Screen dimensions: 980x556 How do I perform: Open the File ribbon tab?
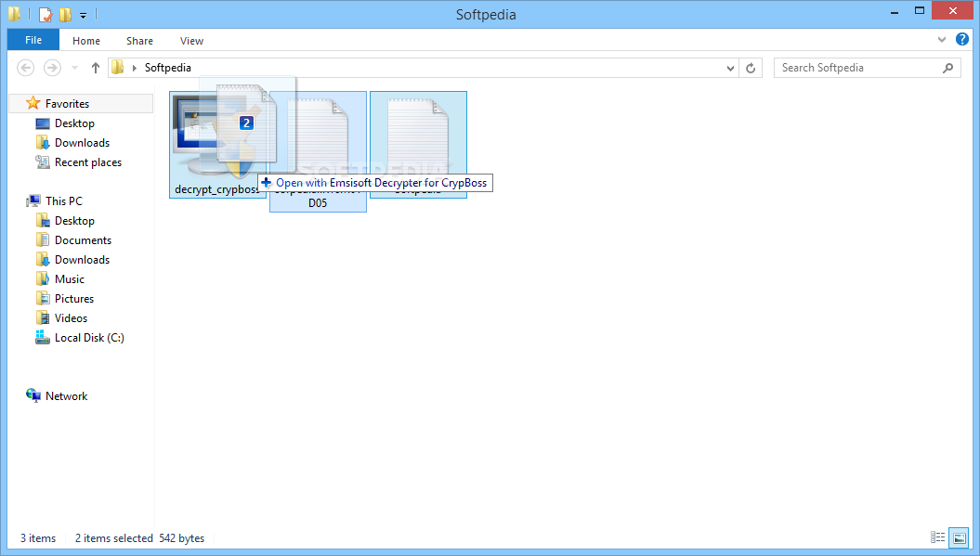pyautogui.click(x=33, y=40)
